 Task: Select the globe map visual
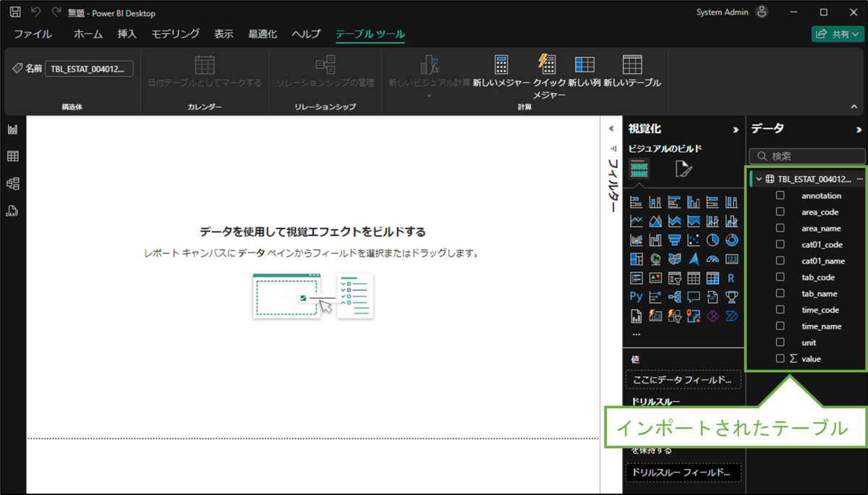click(x=655, y=258)
